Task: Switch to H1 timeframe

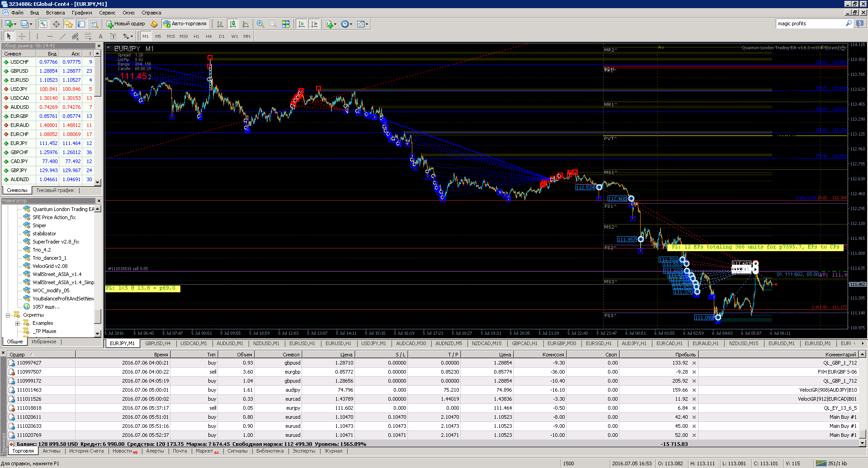Action: pyautogui.click(x=196, y=36)
